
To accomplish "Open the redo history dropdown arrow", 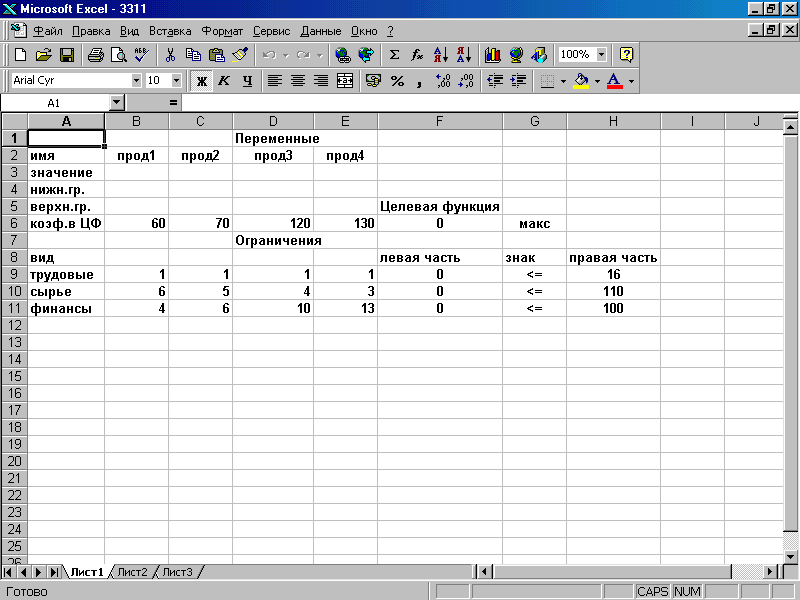I will (319, 55).
